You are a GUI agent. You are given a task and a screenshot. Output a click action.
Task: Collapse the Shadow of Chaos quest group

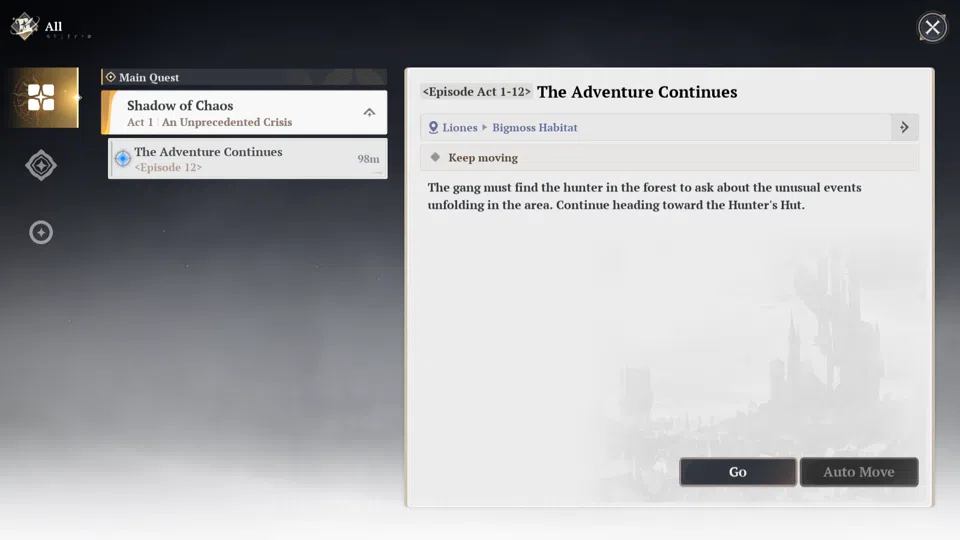click(369, 112)
